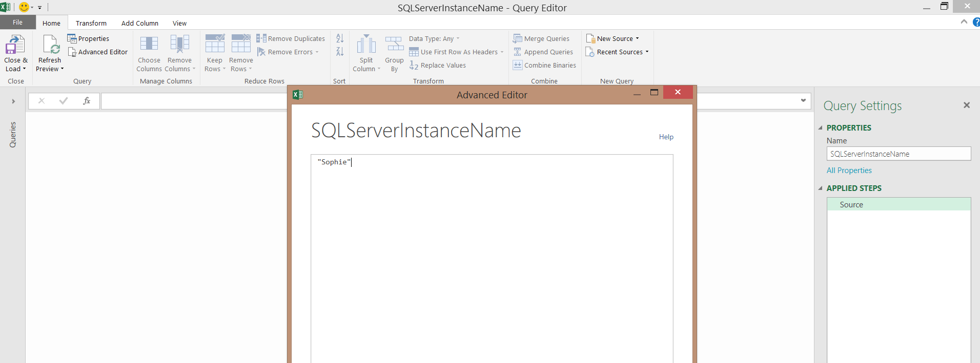
Task: Click the Append Queries icon
Action: [x=518, y=52]
